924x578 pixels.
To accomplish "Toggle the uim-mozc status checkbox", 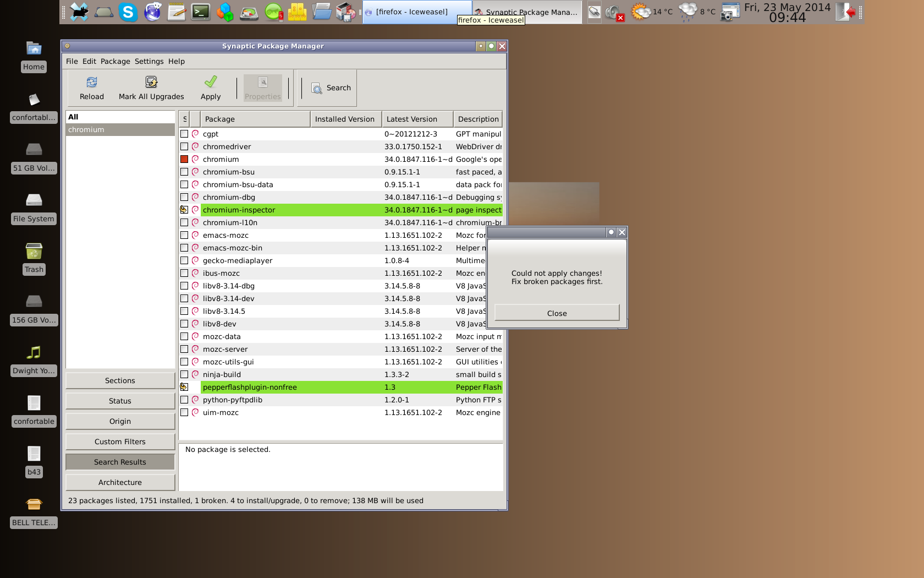I will [184, 412].
